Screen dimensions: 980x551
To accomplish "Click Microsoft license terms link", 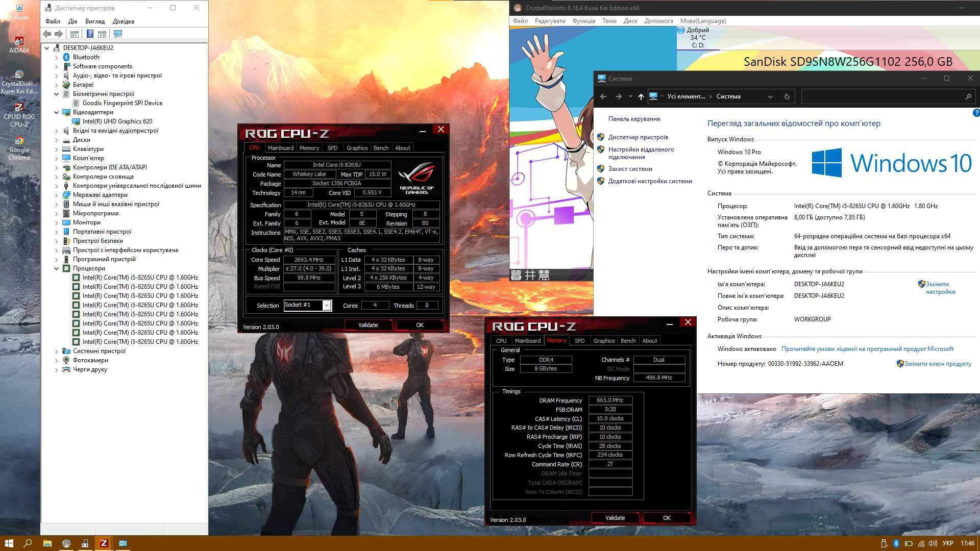I will (867, 349).
